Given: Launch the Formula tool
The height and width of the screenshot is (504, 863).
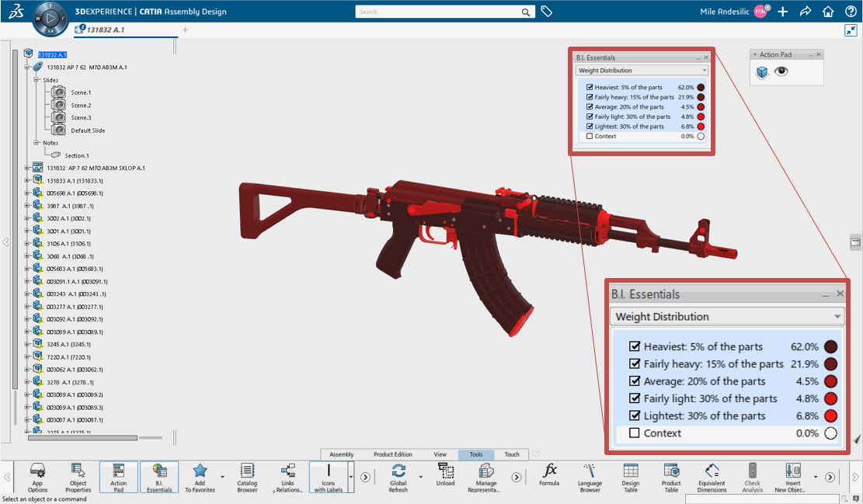Looking at the screenshot, I should point(549,477).
